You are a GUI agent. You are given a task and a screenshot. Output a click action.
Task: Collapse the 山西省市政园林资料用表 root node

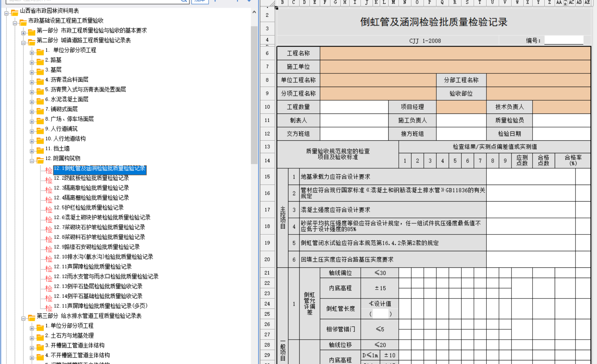pyautogui.click(x=6, y=13)
